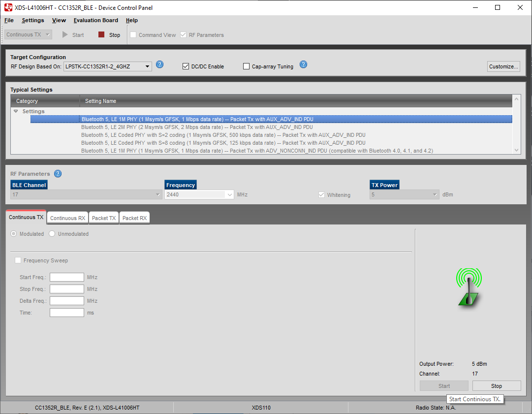Click the red Stop icon in toolbar

pyautogui.click(x=101, y=34)
